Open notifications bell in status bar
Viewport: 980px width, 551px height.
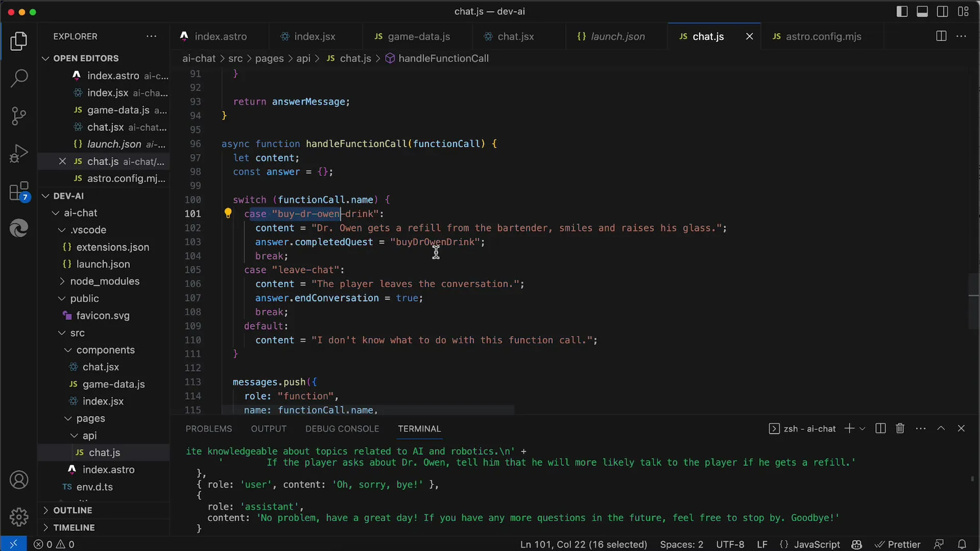click(962, 544)
